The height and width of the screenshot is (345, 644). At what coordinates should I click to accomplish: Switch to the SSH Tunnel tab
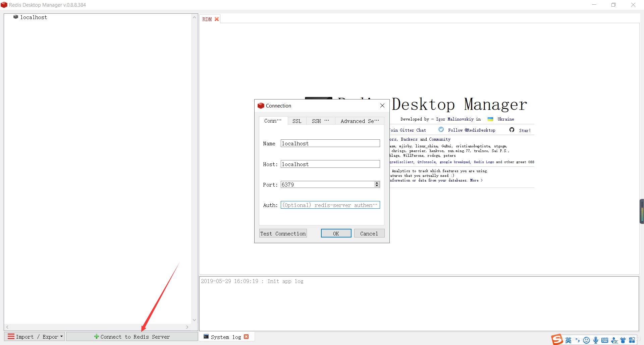point(321,121)
